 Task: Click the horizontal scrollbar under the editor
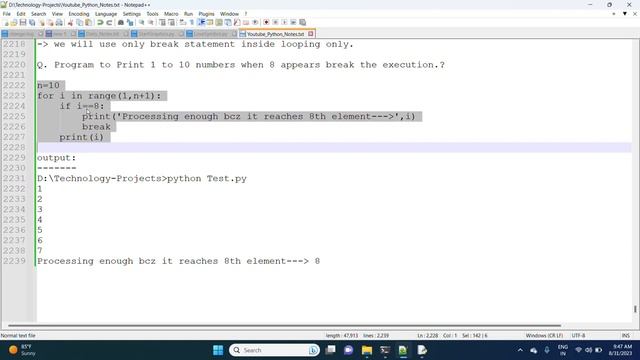[284, 326]
